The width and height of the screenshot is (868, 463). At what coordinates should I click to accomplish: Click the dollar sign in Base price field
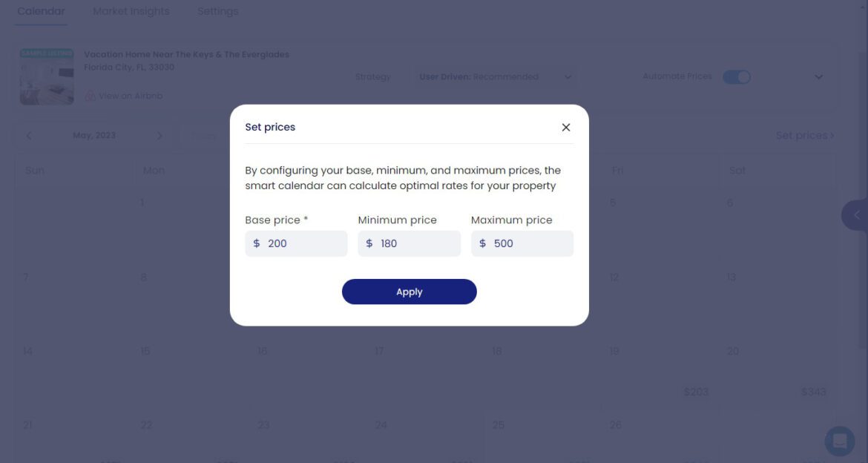point(256,243)
